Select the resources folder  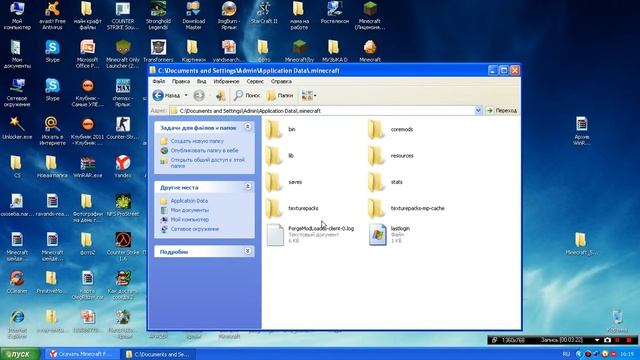click(391, 156)
